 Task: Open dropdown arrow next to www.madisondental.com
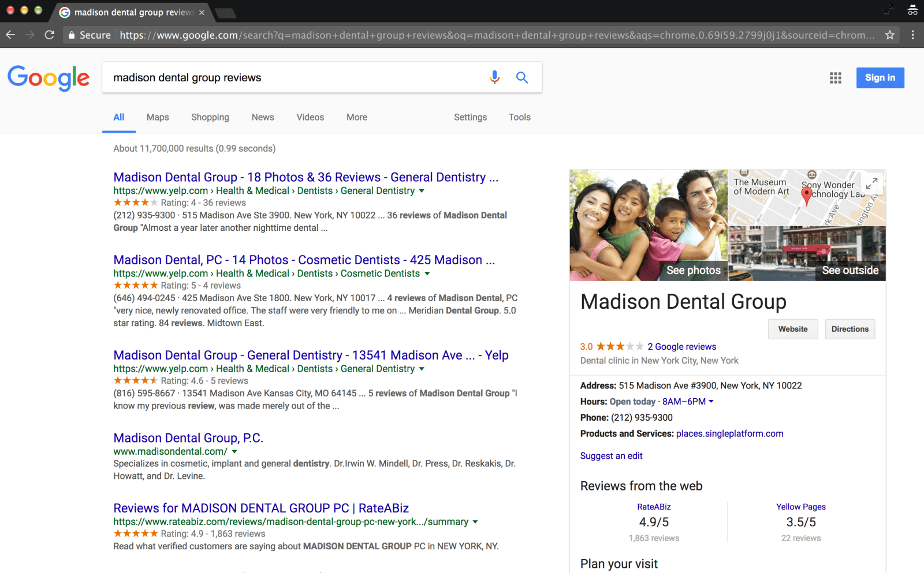pos(234,452)
